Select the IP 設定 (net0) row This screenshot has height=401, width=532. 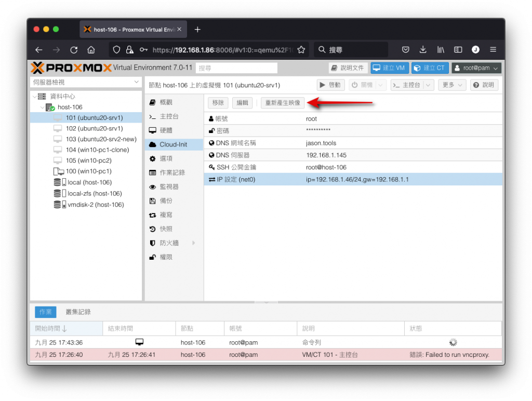click(353, 180)
